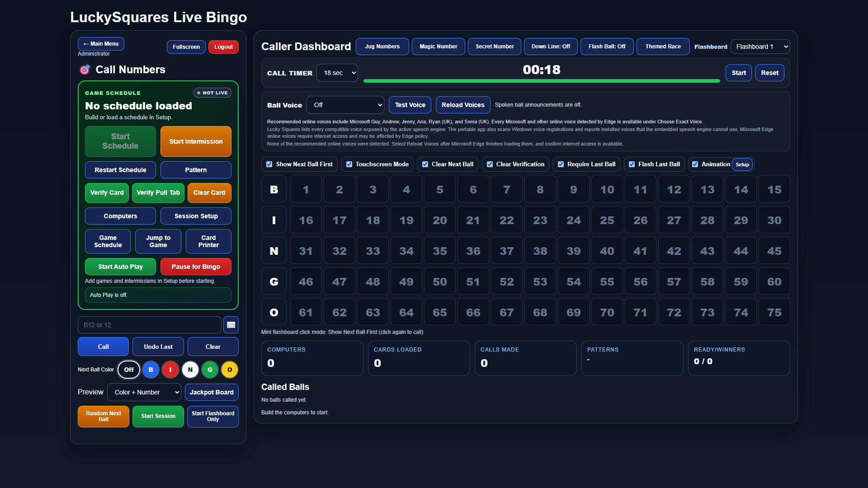868x488 pixels.
Task: Click Verify Pull Tab
Action: 158,193
